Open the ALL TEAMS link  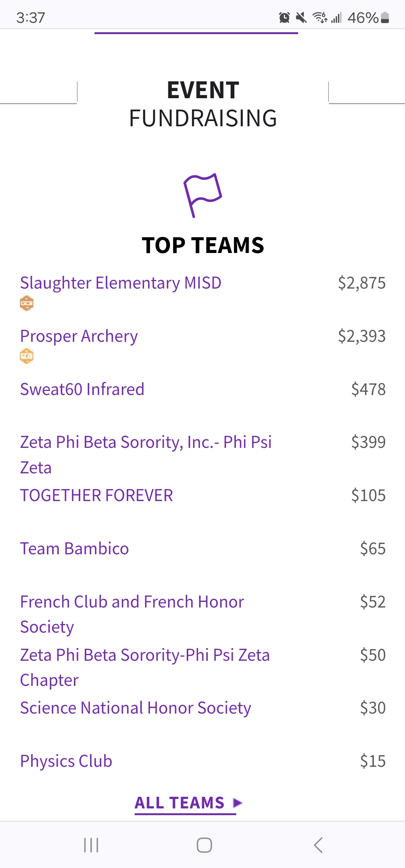180,803
